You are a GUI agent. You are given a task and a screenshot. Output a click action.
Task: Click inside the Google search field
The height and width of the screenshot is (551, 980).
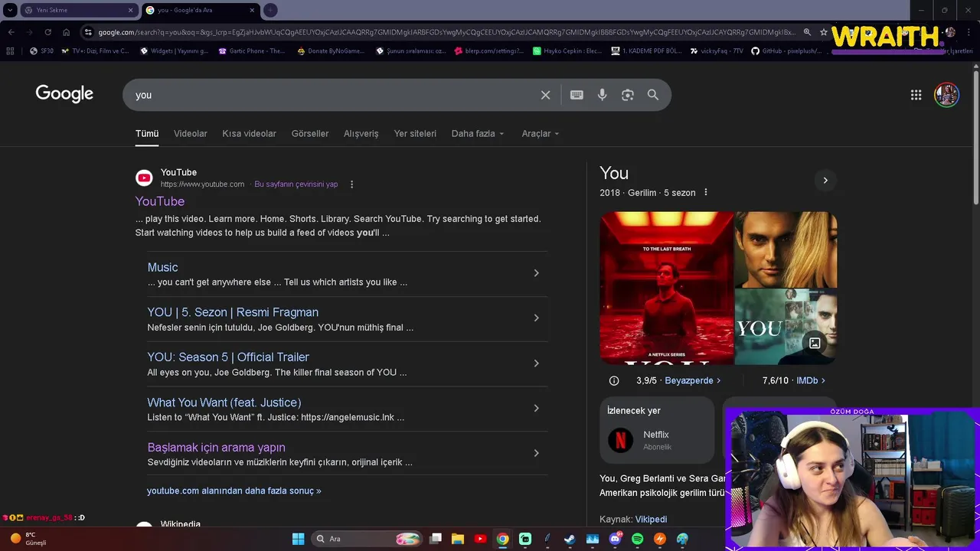coord(333,95)
